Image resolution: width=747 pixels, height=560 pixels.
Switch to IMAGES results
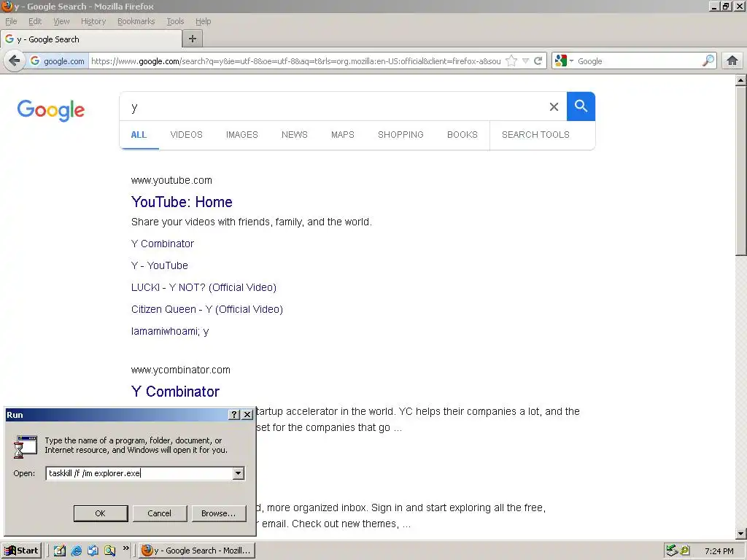tap(242, 135)
